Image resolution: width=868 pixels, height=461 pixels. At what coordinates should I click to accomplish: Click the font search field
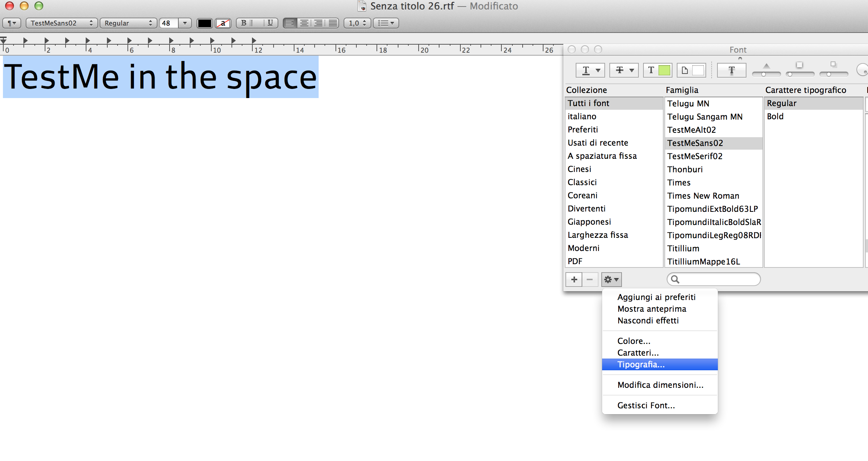(x=718, y=280)
